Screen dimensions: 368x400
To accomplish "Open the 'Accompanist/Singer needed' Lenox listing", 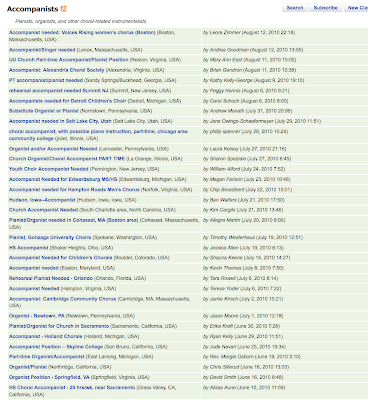I will 42,50.
